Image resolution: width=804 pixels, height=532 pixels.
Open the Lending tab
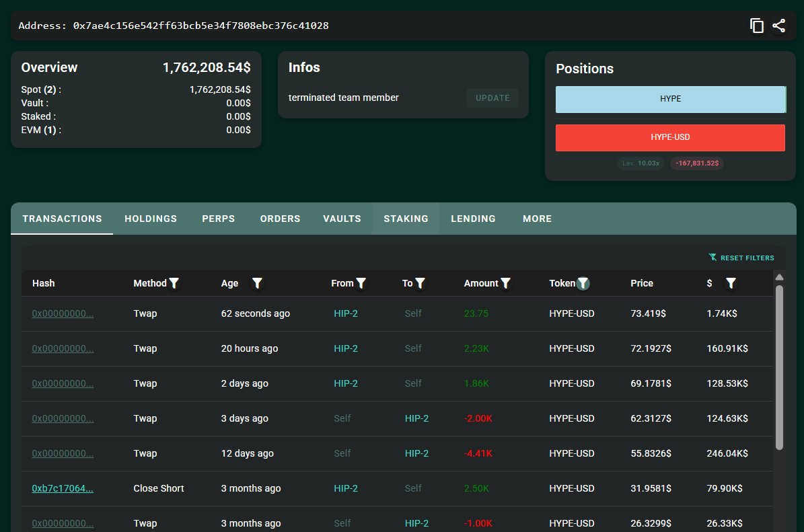pyautogui.click(x=473, y=219)
